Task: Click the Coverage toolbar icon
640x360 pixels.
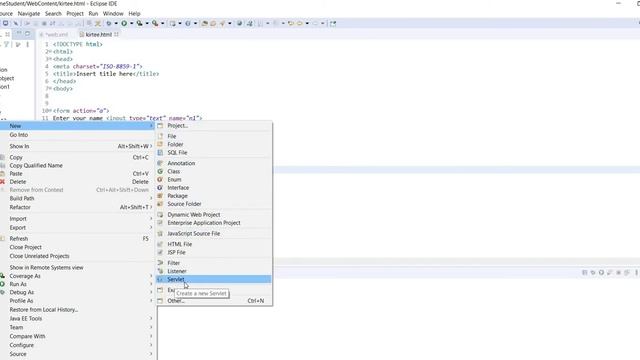Action: 140,23
